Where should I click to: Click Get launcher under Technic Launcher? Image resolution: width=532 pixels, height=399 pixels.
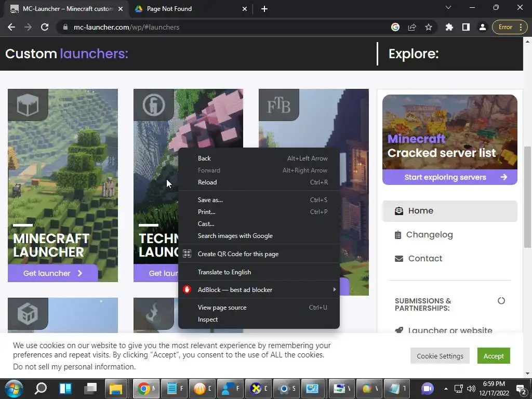(156, 273)
